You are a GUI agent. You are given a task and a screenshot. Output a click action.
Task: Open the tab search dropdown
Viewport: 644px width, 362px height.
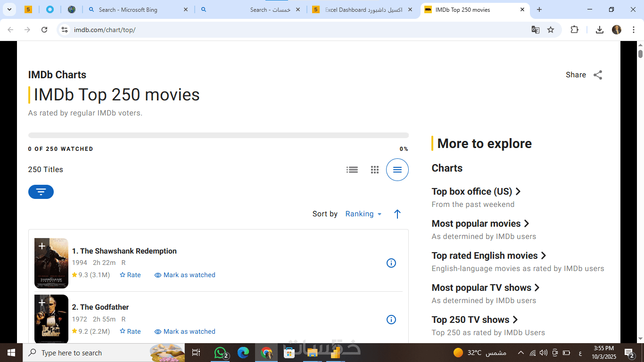click(9, 9)
